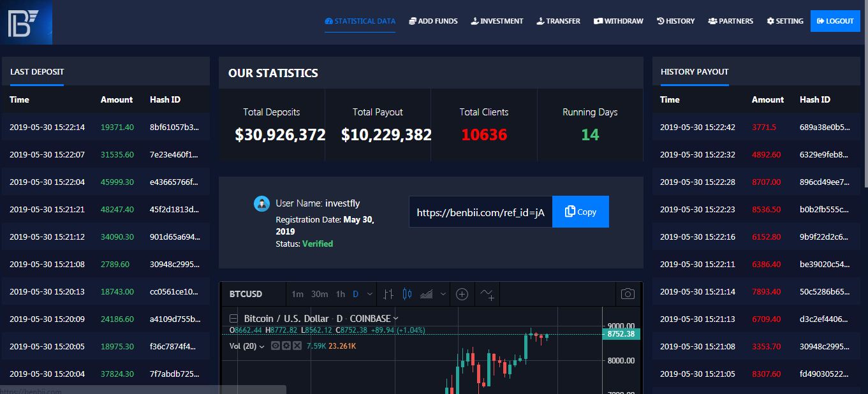Open the COINBASE symbol dropdown chevron

(x=396, y=318)
